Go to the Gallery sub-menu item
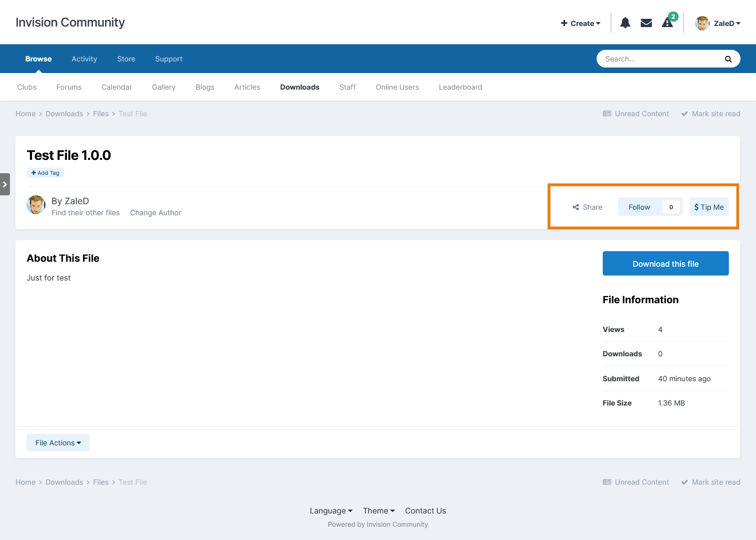Image resolution: width=756 pixels, height=540 pixels. pos(164,87)
